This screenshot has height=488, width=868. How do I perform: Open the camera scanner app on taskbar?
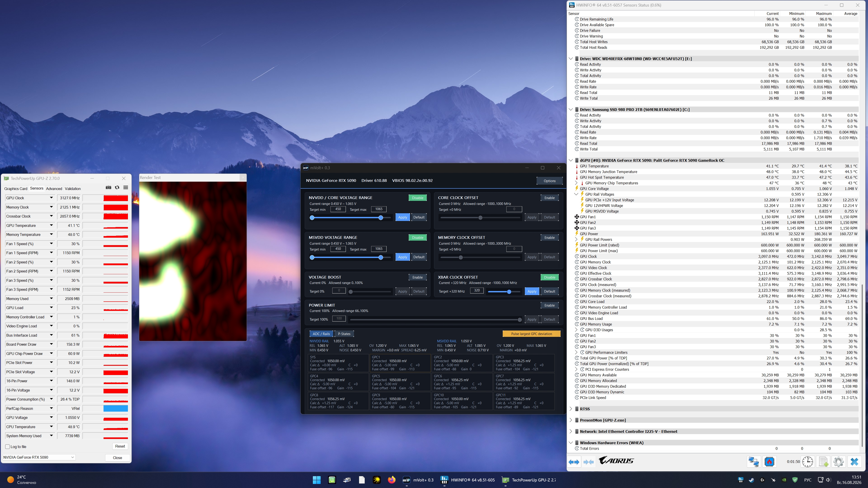point(347,480)
